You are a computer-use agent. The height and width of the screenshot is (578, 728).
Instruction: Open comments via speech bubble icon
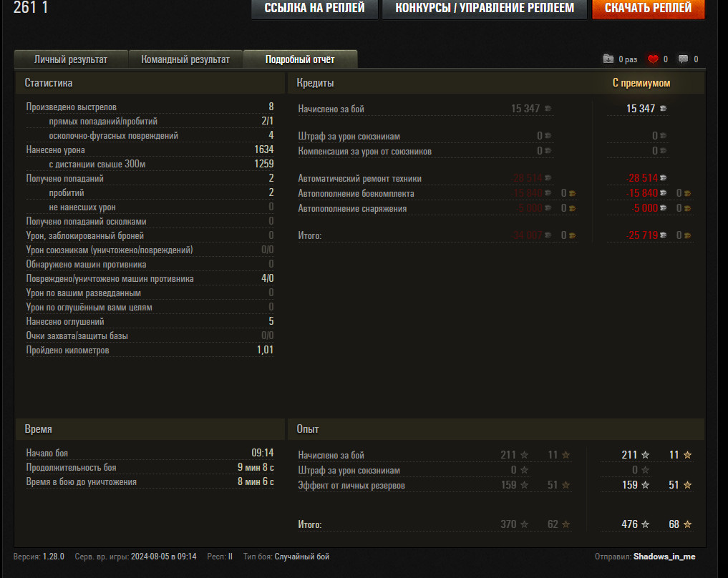(683, 59)
